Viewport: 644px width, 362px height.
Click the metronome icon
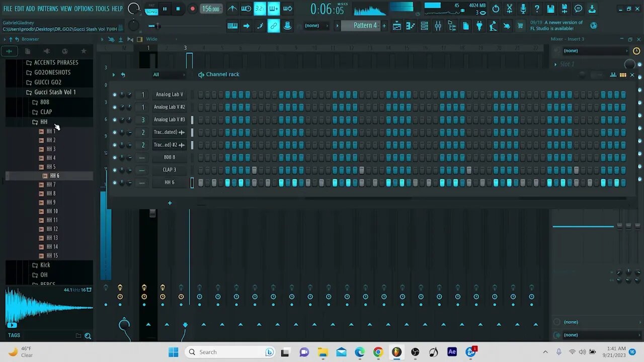click(232, 9)
